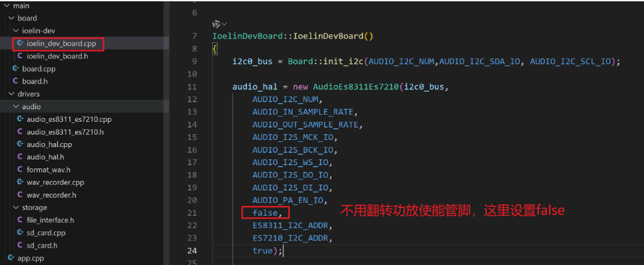Open ioelin_dev_board.h file

57,56
